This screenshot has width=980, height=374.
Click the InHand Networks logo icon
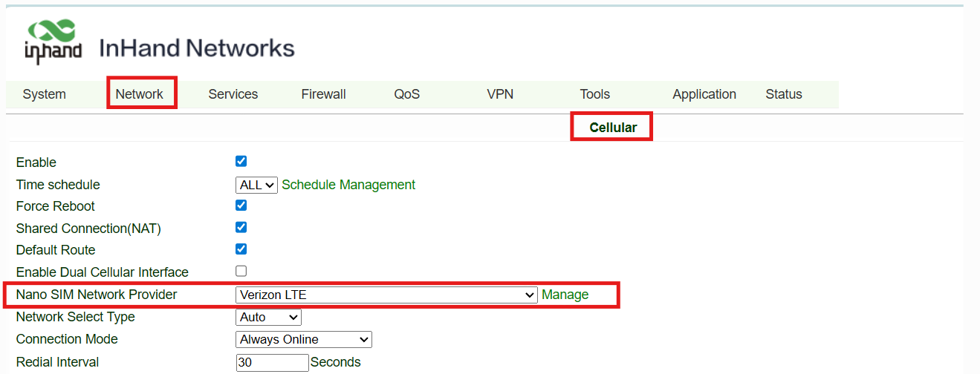coord(53,43)
